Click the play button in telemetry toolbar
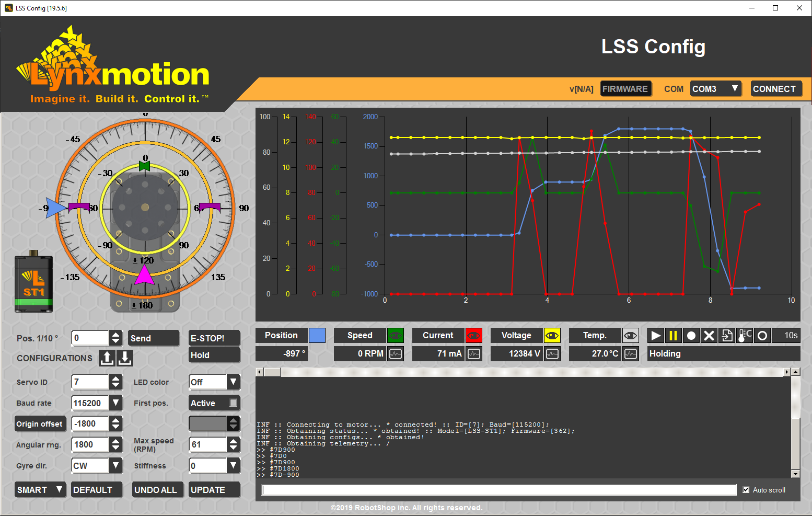Screen dimensions: 812x516 [656, 336]
